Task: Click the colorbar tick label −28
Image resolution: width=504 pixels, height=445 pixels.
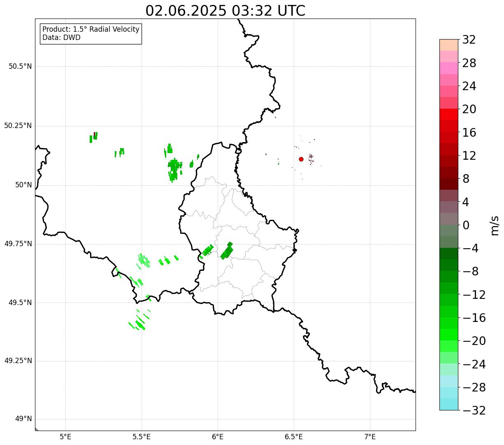Action: (x=474, y=387)
